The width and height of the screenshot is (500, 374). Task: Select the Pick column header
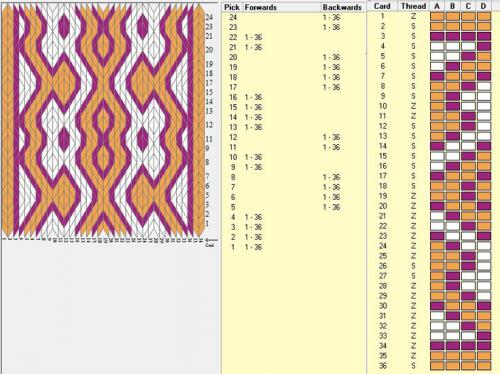pos(232,7)
